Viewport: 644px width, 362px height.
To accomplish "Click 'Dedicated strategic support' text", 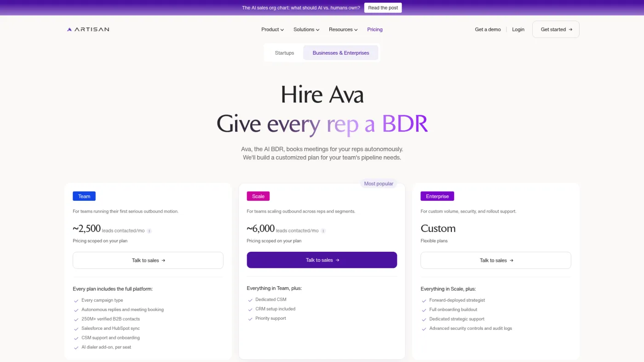I will (457, 319).
